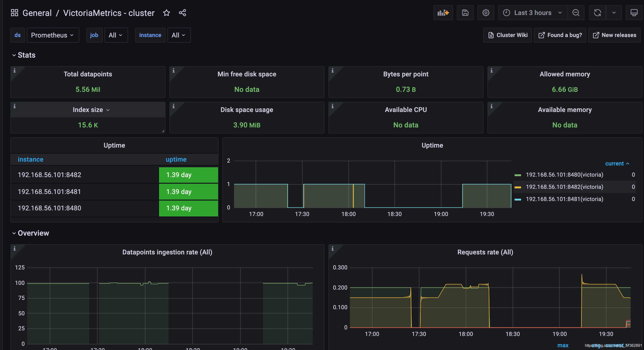Viewport: 644px width, 350px height.
Task: Show info for Min free disk space
Action: [x=174, y=71]
